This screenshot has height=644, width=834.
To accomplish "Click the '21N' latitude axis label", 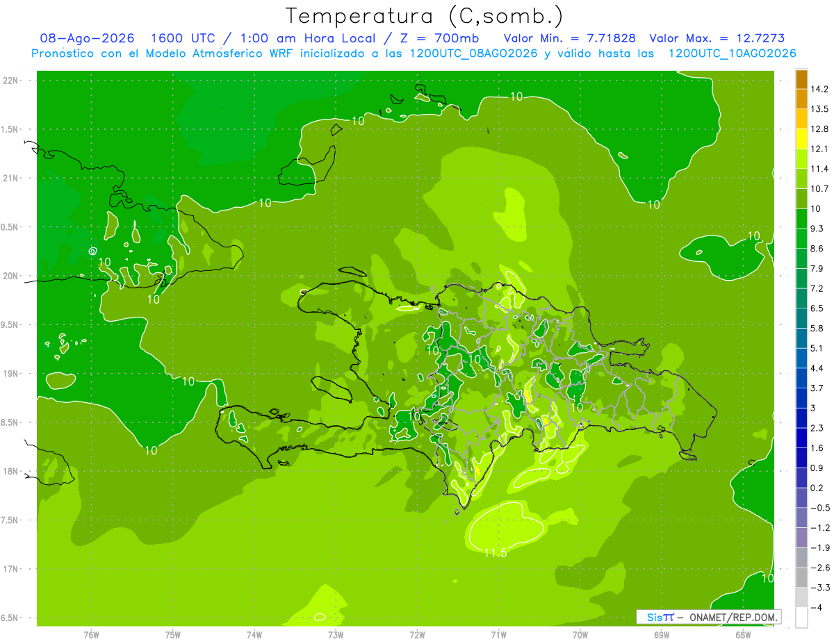I will coord(11,178).
